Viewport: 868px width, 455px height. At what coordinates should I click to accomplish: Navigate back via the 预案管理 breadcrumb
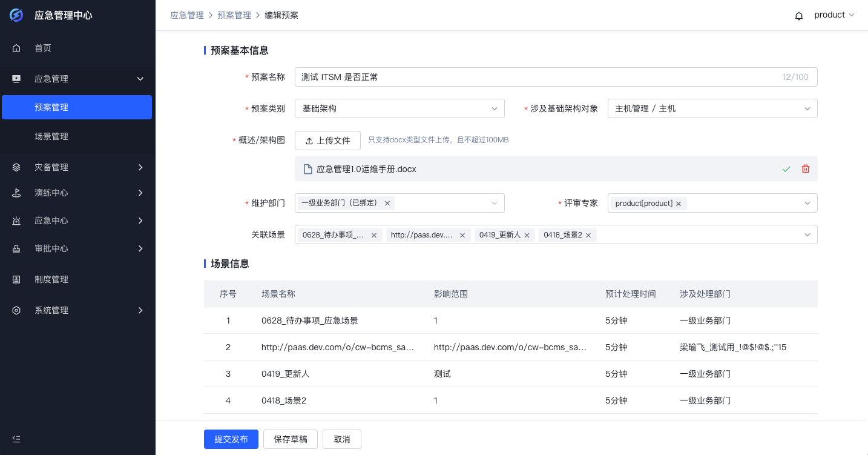pyautogui.click(x=234, y=15)
